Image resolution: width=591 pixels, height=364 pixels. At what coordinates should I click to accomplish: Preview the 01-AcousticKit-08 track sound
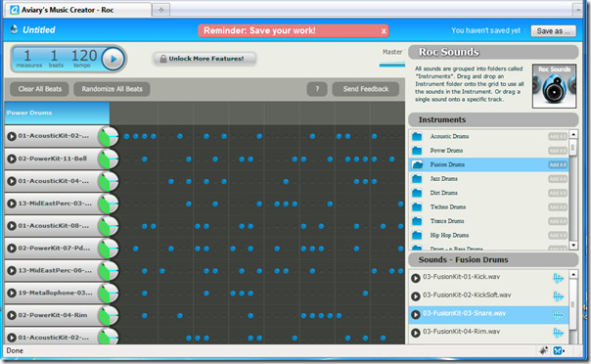pos(12,226)
